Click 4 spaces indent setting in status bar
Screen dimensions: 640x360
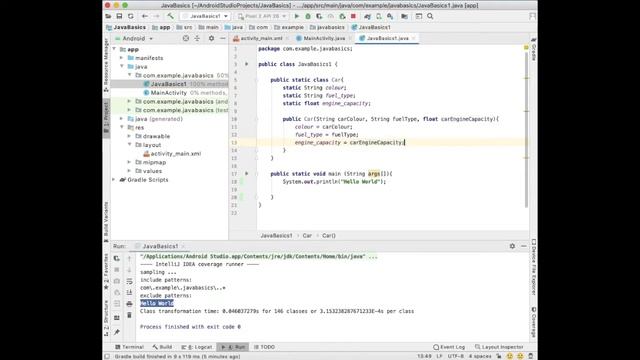(x=480, y=356)
